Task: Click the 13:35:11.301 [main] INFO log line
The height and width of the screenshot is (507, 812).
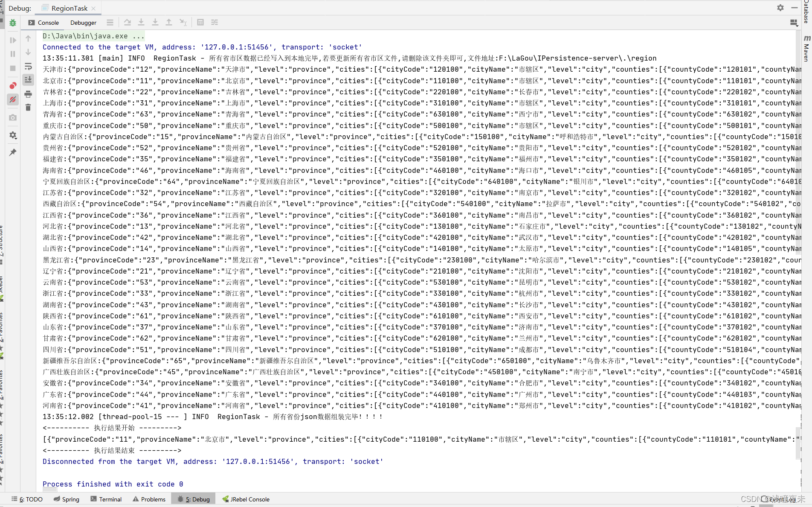Action: pos(350,58)
